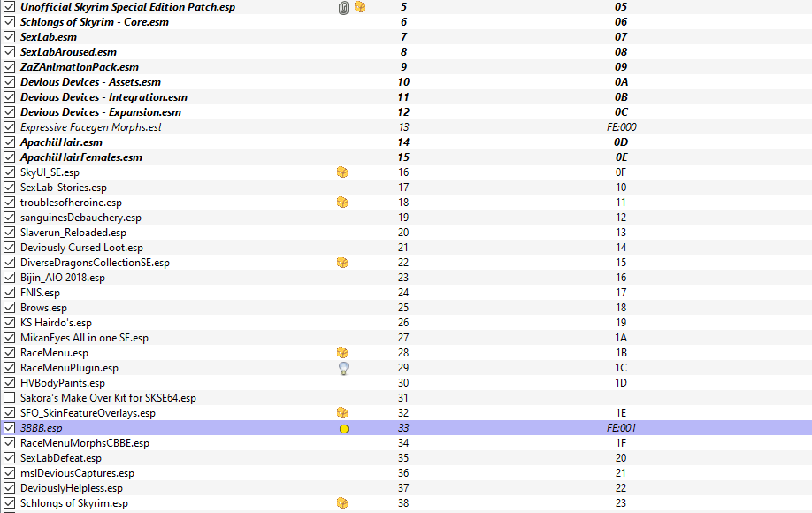Click priority number 31 of Sakora's Make Over Kit
This screenshot has width=812, height=513.
click(403, 398)
